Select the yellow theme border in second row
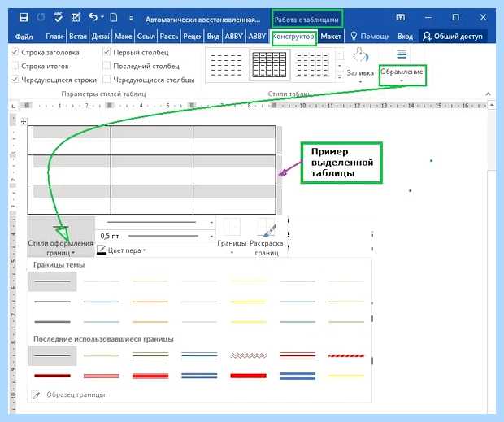Image resolution: width=504 pixels, height=422 pixels. pyautogui.click(x=248, y=302)
